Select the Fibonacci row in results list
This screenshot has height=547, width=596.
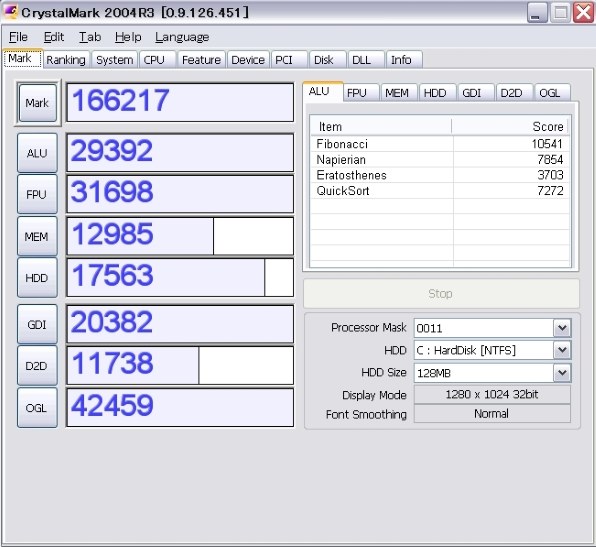pos(440,144)
